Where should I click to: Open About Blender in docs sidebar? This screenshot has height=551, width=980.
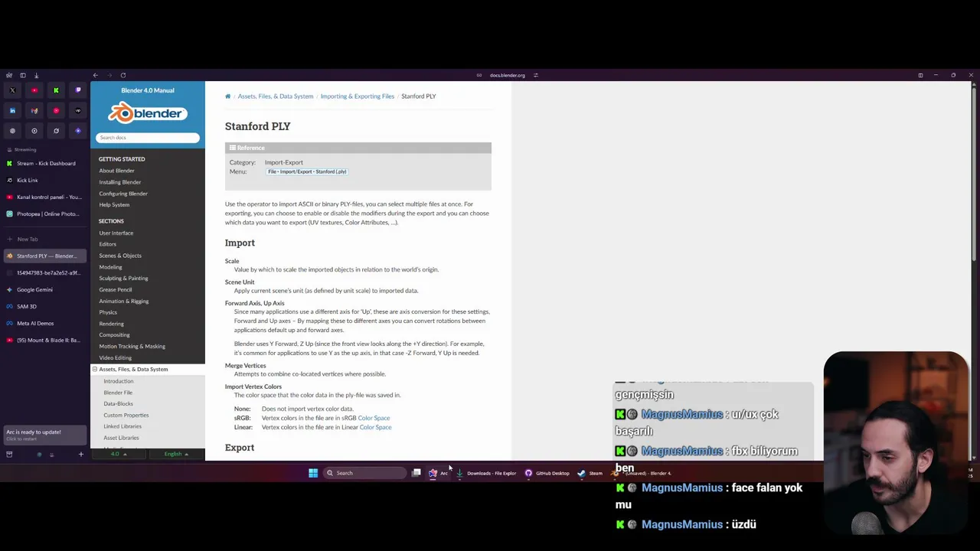coord(116,171)
